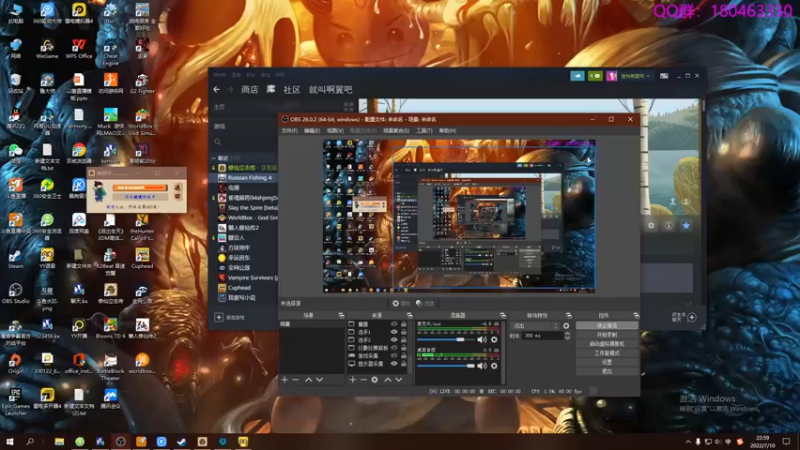
Task: Open source properties gear in Sources toolbar
Action: [374, 380]
